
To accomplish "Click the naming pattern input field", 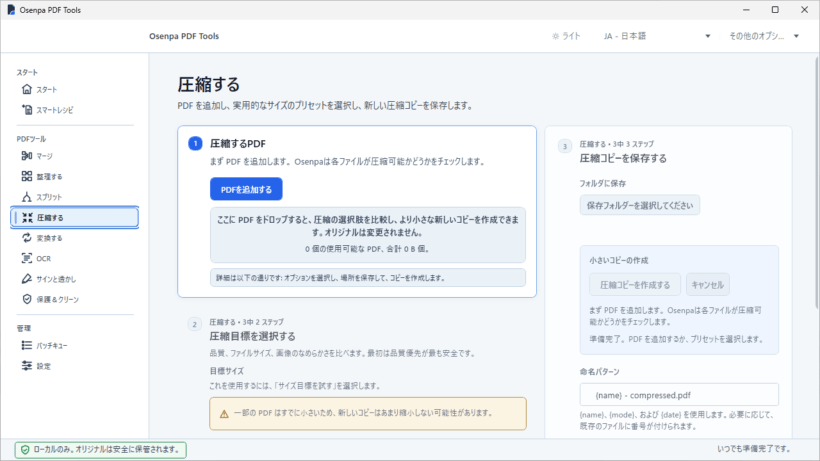I will [679, 395].
